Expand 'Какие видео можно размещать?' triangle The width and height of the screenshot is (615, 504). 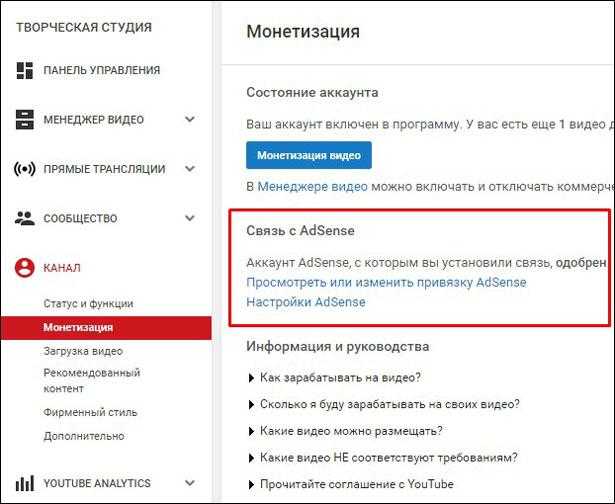251,431
